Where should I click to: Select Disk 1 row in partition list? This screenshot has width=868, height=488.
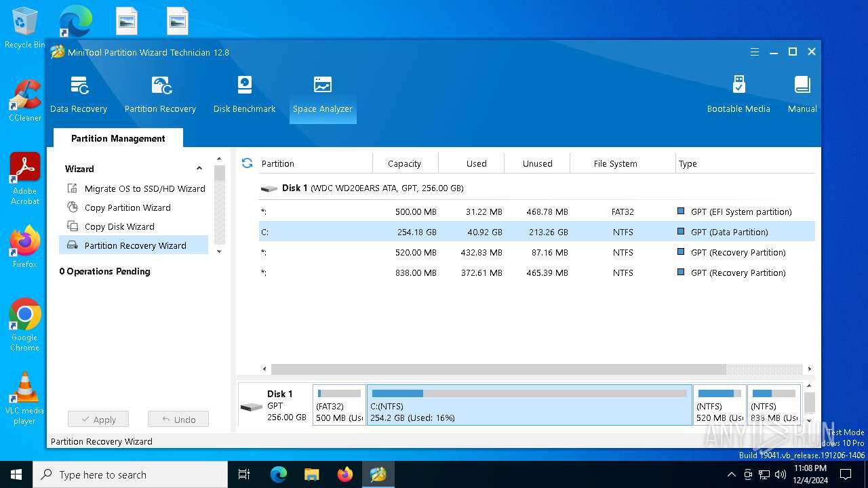[x=536, y=188]
